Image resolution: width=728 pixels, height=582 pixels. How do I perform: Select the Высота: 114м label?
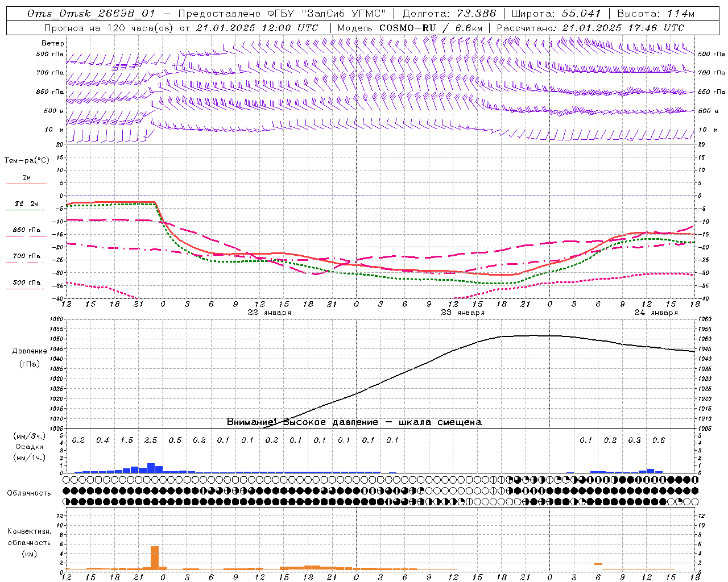pos(656,14)
